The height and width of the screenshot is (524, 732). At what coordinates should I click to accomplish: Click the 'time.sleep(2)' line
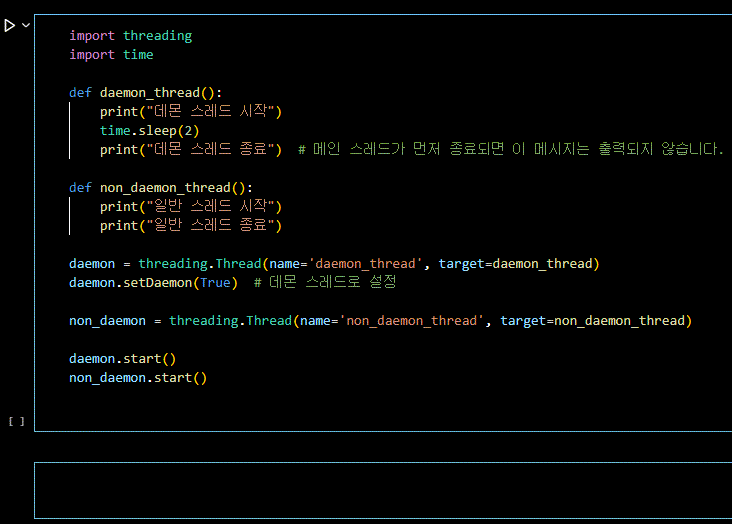[x=149, y=131]
